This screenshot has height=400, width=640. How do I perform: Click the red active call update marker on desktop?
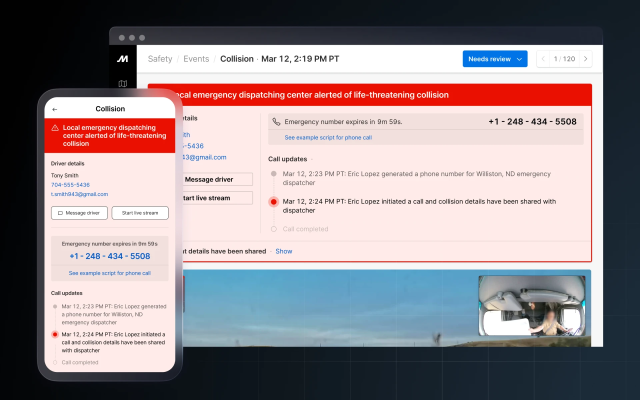(274, 201)
